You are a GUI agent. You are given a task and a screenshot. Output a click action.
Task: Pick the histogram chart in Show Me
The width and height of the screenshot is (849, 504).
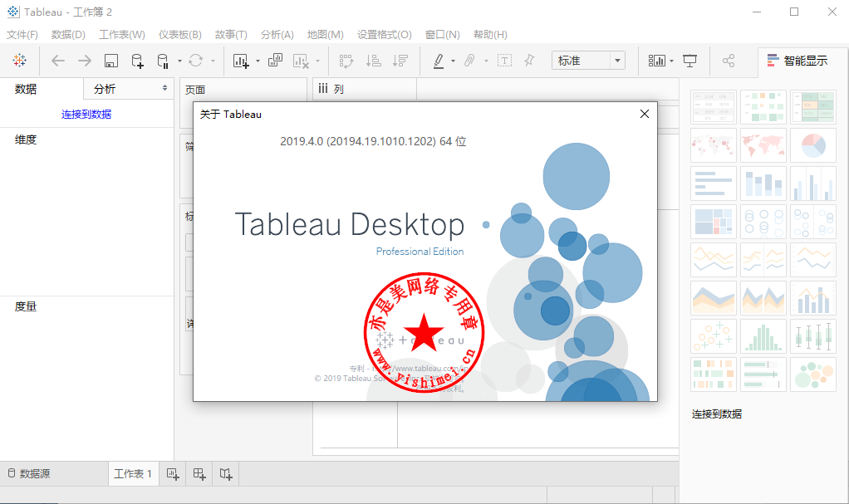[763, 336]
